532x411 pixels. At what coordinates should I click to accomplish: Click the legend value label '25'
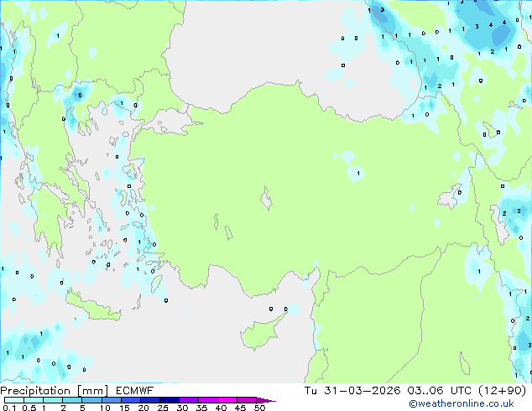point(163,408)
